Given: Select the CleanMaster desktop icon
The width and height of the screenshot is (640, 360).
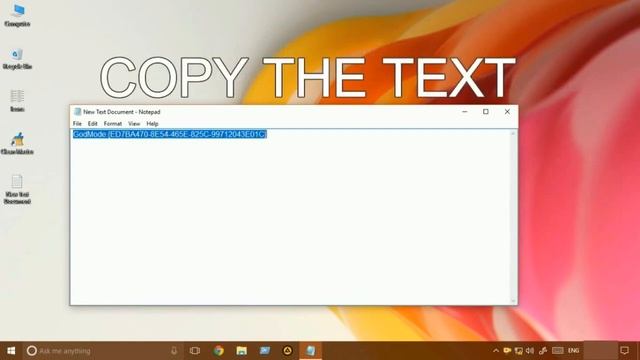Looking at the screenshot, I should pos(17,143).
